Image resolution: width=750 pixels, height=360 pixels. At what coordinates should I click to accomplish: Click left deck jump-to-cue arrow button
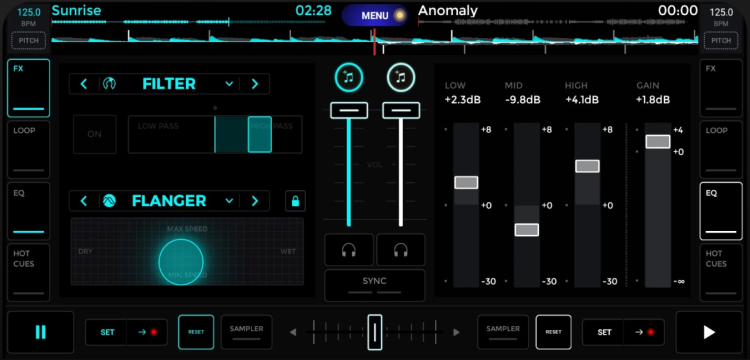(147, 332)
